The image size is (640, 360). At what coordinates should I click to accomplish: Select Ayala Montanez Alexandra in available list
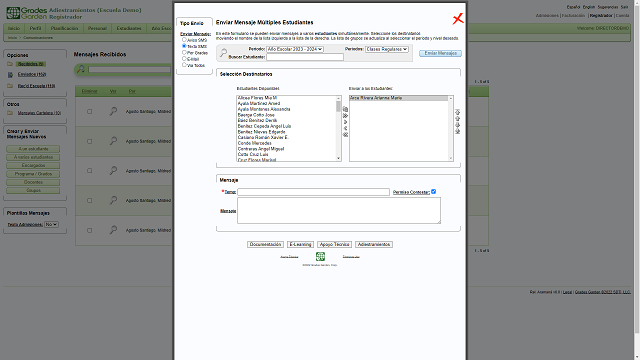click(264, 109)
